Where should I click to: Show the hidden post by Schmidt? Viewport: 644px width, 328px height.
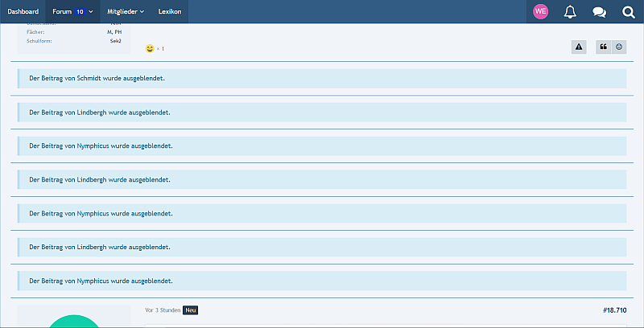pos(99,79)
